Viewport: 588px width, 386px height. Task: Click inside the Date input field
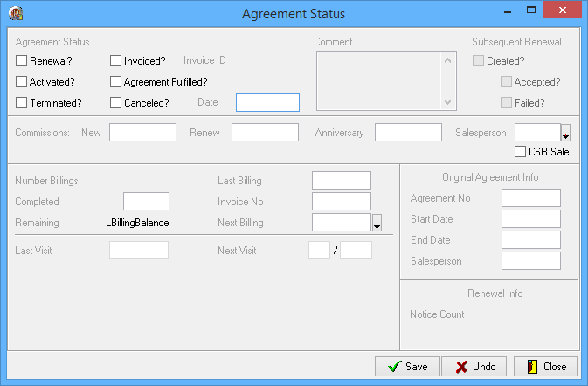pos(267,103)
